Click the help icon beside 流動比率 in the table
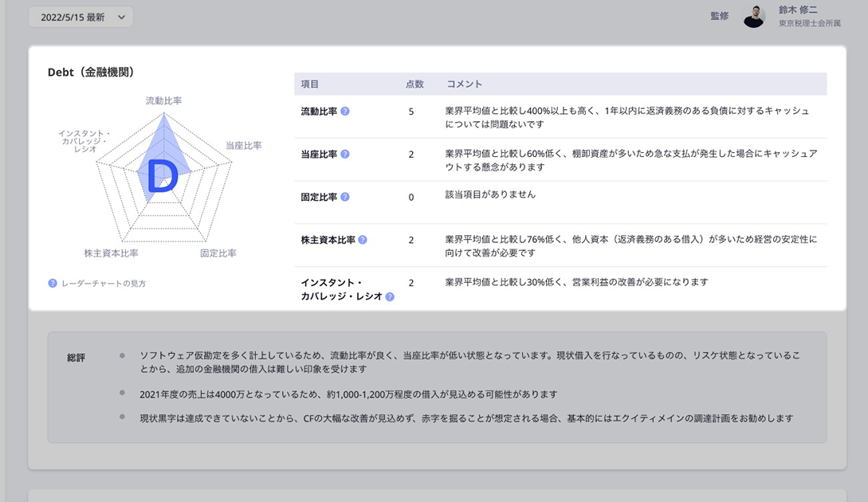The height and width of the screenshot is (502, 868). tap(345, 112)
